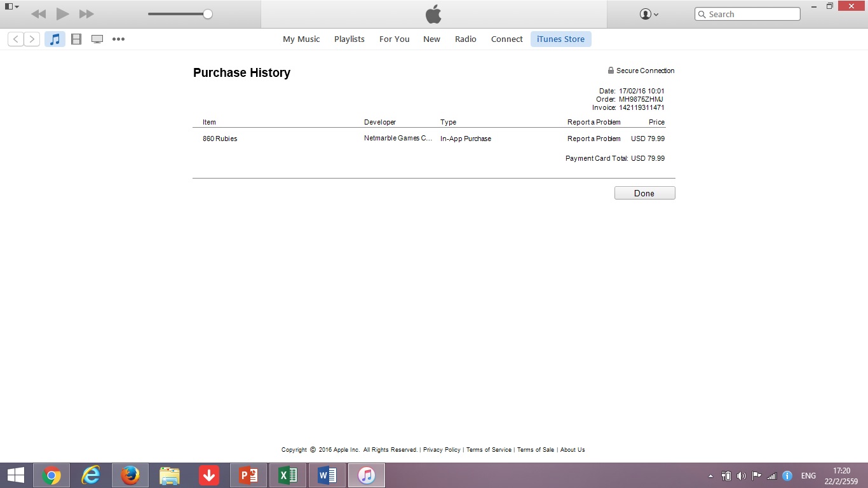Launch Google Chrome from taskbar
Image resolution: width=868 pixels, height=488 pixels.
51,475
